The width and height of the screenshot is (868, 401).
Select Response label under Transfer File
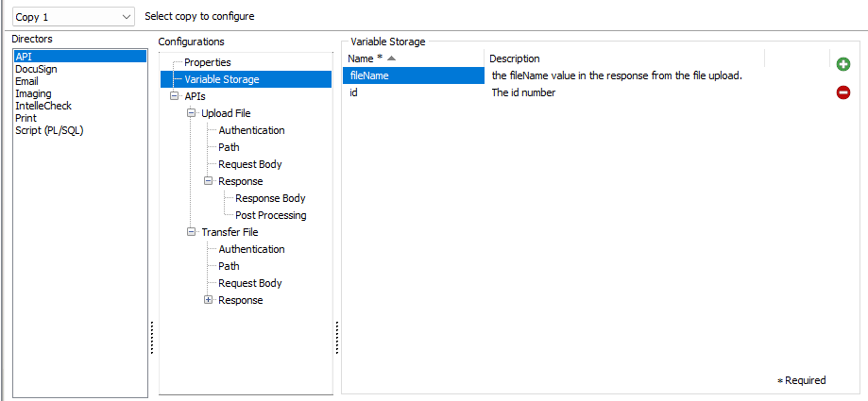coord(240,300)
